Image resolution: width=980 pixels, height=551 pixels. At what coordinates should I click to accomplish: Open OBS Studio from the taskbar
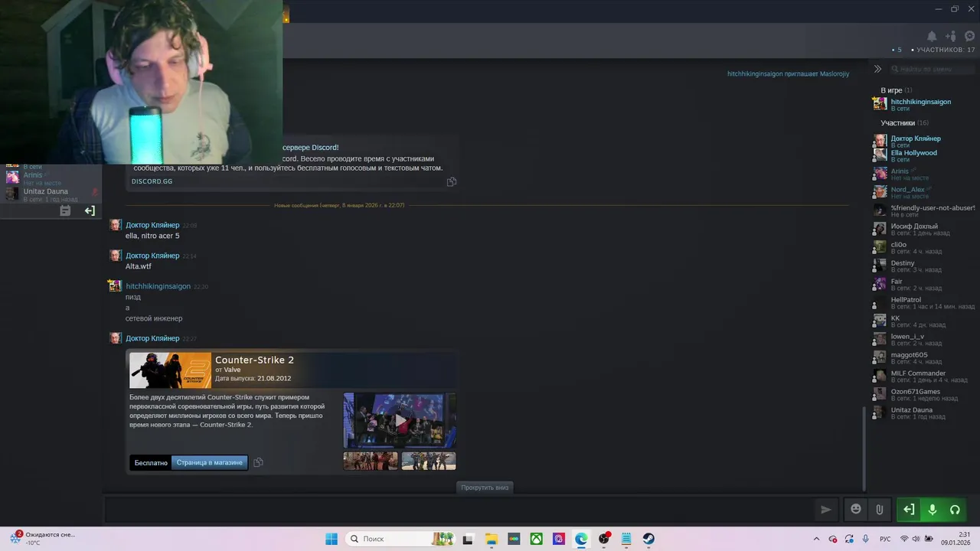604,539
